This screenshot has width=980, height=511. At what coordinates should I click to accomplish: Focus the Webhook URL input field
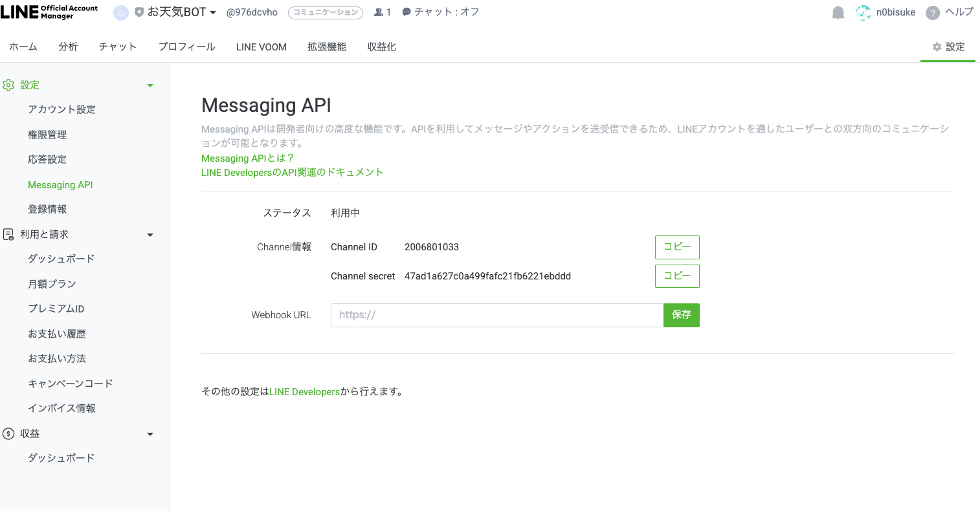[x=497, y=315]
